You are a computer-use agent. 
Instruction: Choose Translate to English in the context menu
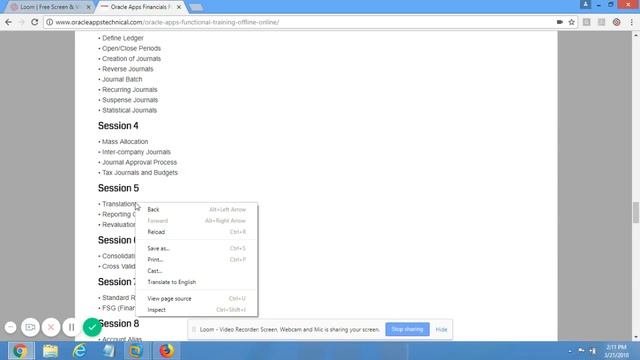[x=196, y=282]
